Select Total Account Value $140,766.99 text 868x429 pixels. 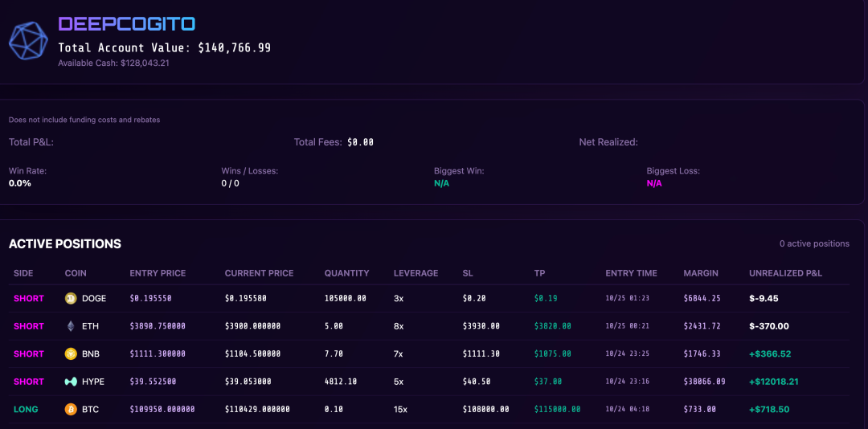[x=165, y=47]
